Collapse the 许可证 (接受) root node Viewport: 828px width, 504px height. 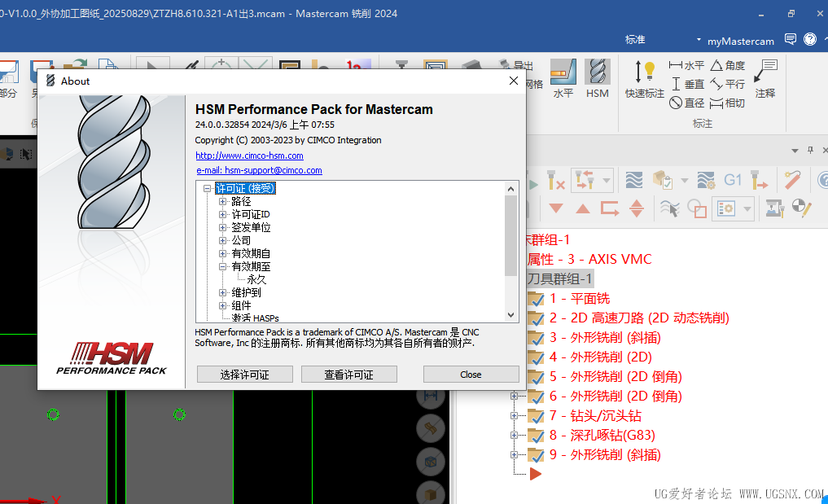click(x=207, y=189)
